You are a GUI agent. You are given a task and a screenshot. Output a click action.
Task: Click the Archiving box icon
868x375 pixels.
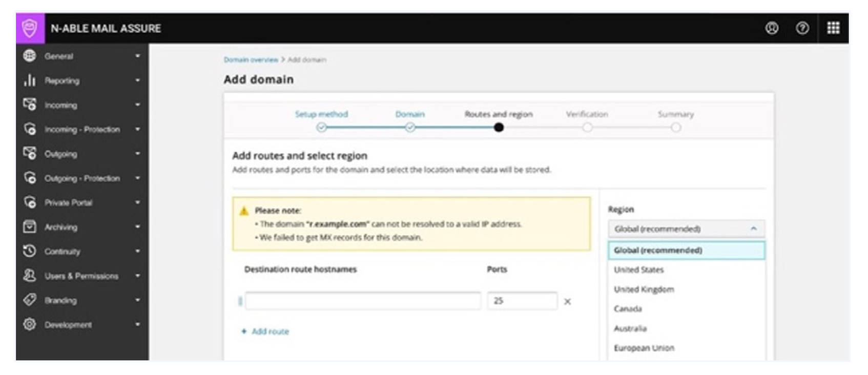[30, 227]
